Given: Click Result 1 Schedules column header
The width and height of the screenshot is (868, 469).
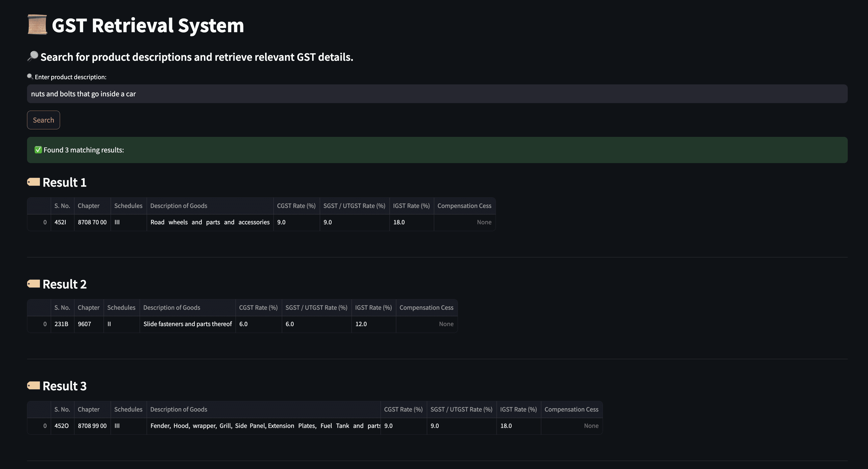Looking at the screenshot, I should point(128,206).
